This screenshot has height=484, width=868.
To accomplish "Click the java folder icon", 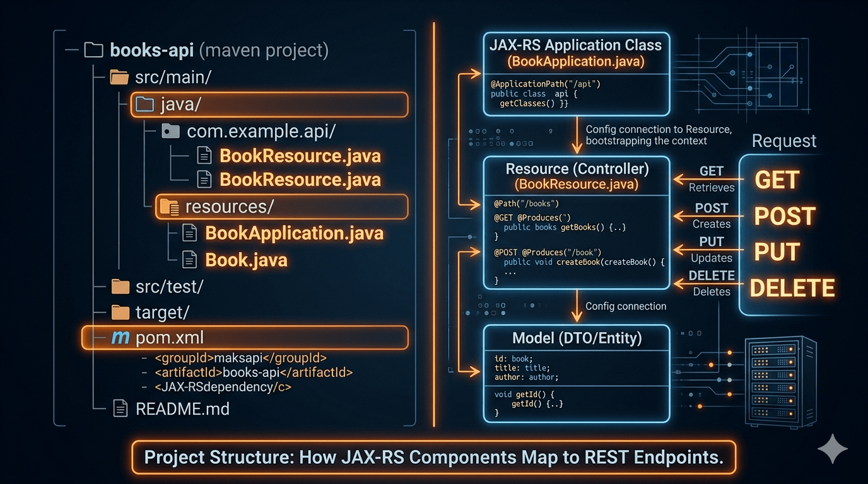I will [145, 105].
